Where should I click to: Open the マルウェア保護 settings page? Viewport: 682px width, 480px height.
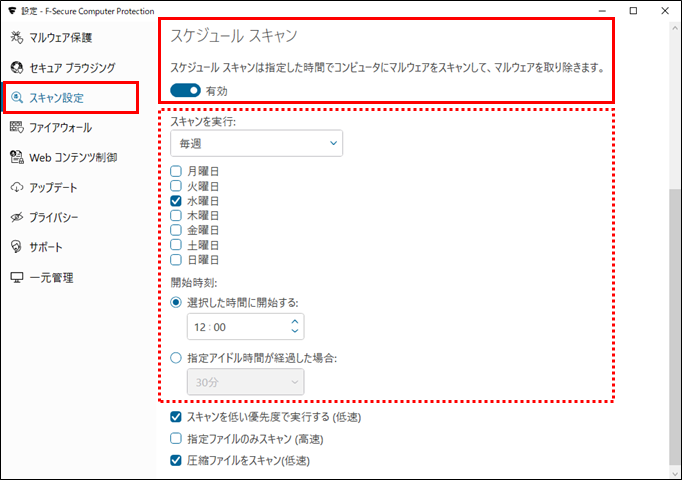(x=60, y=38)
